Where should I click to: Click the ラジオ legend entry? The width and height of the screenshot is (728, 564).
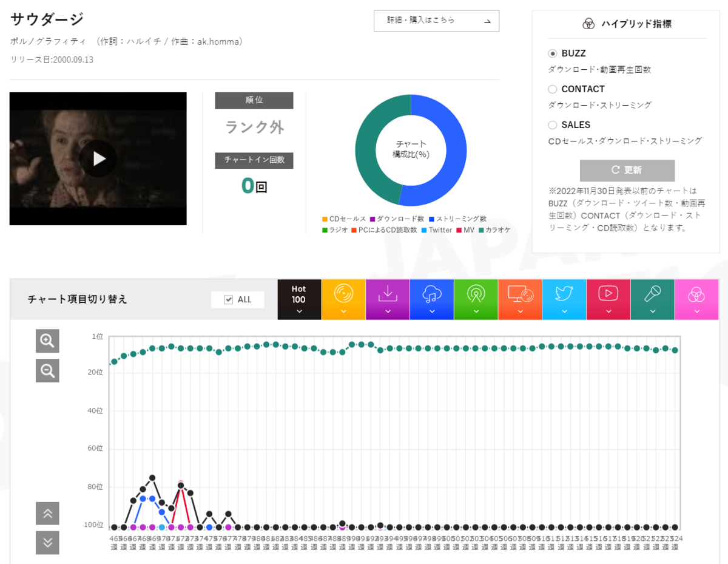pos(335,231)
